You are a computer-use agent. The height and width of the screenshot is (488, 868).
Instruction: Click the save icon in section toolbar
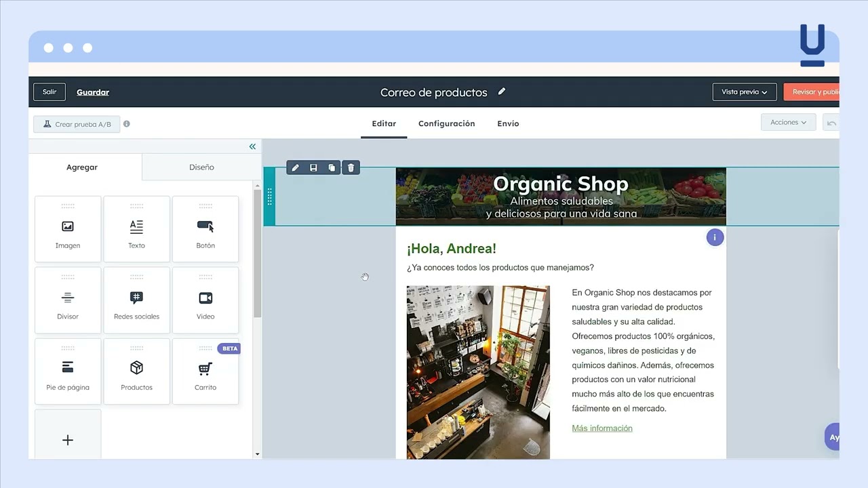pos(313,167)
